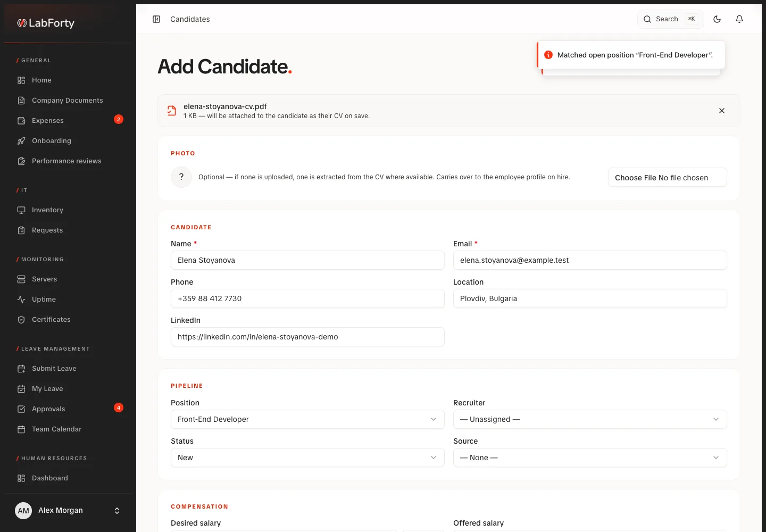
Task: Click the Certificates shield icon
Action: tap(21, 320)
